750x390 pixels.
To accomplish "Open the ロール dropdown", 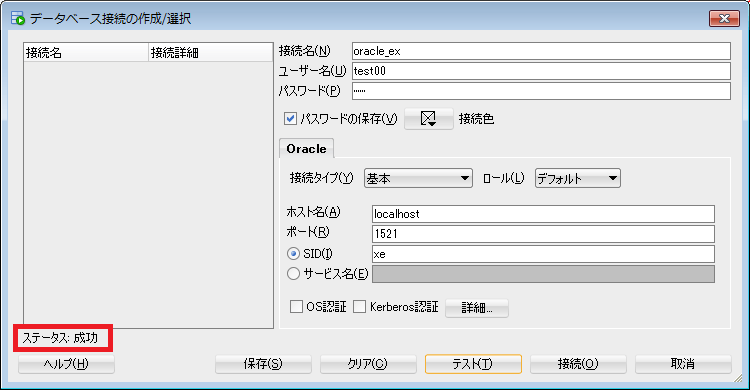I will point(577,178).
